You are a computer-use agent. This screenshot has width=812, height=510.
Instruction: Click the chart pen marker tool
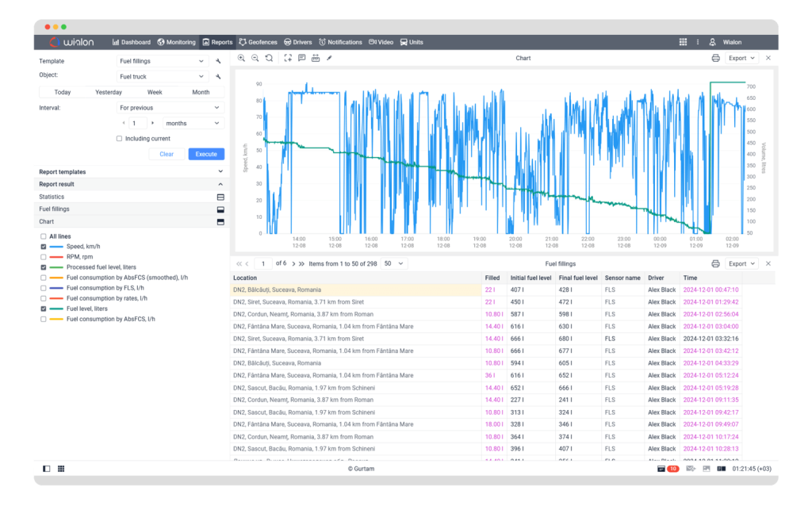click(329, 58)
